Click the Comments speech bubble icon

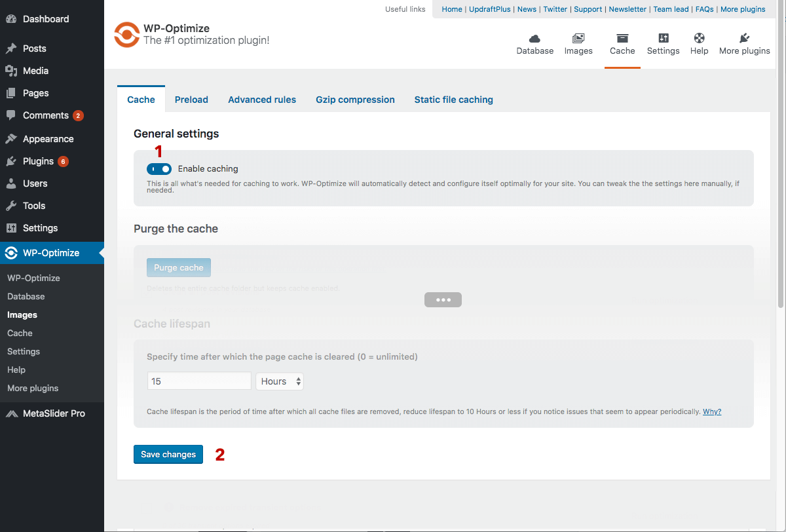[x=11, y=115]
